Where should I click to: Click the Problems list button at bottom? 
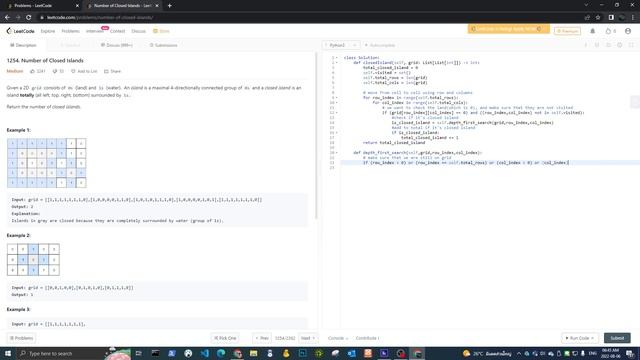pyautogui.click(x=21, y=338)
